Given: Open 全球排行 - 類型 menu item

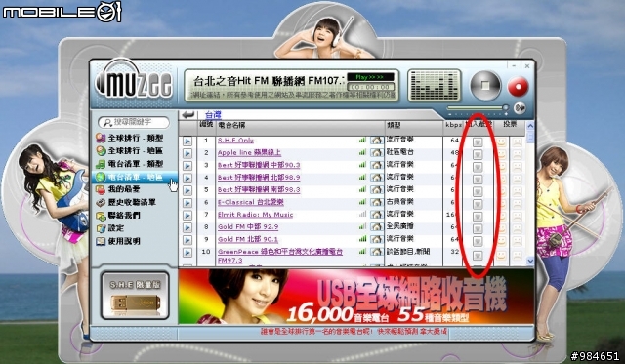Looking at the screenshot, I should pyautogui.click(x=130, y=138).
